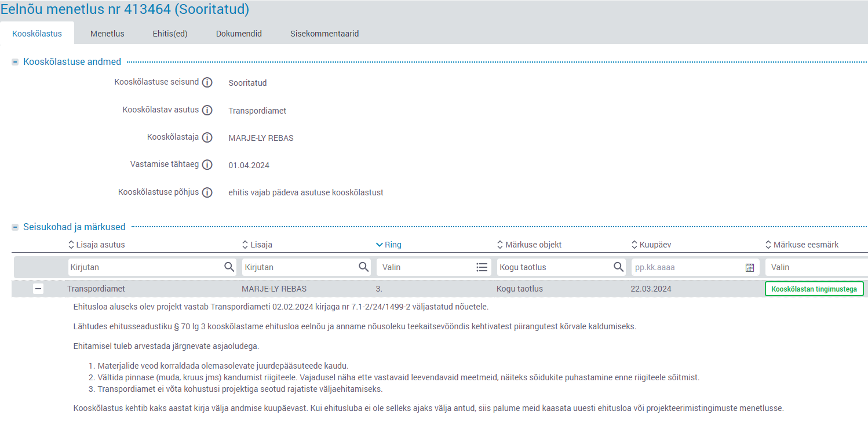Open the Dokumendid tab
Image resolution: width=868 pixels, height=422 pixels.
pyautogui.click(x=239, y=34)
